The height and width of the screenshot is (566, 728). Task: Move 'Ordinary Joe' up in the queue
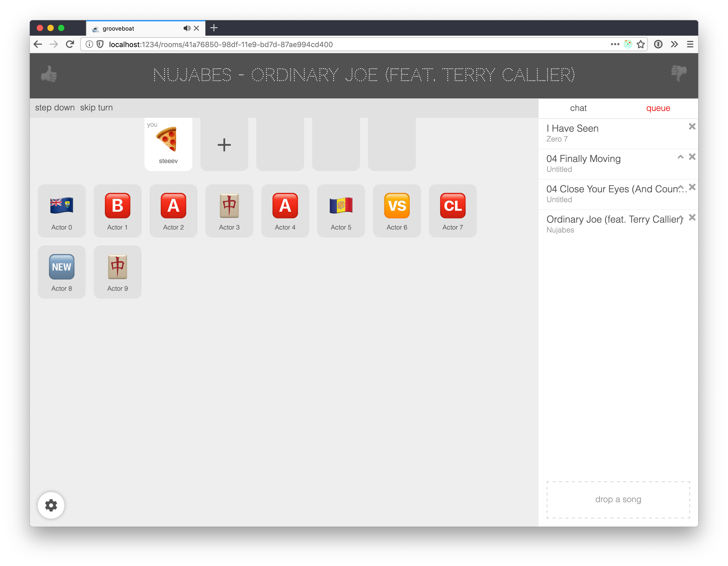tap(680, 217)
